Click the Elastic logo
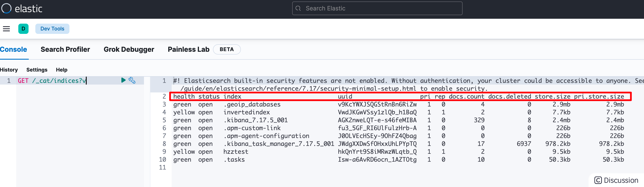Viewport: 644px width, 187px height. [x=7, y=9]
